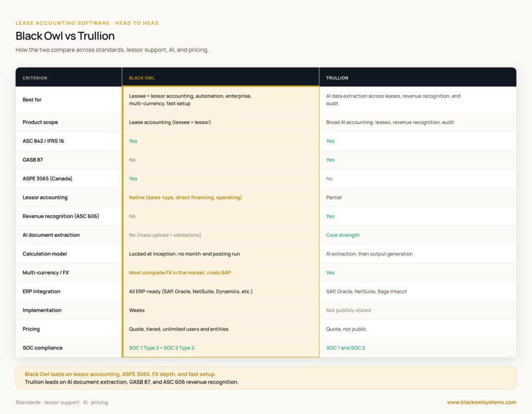Select the 'GASB 87' row label
Image resolution: width=532 pixels, height=414 pixels.
(x=33, y=159)
